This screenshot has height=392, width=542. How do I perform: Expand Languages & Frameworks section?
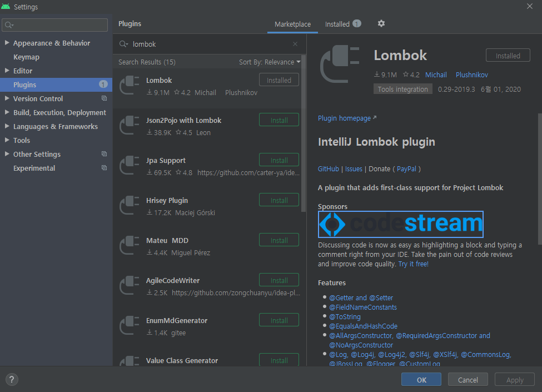[x=7, y=126]
